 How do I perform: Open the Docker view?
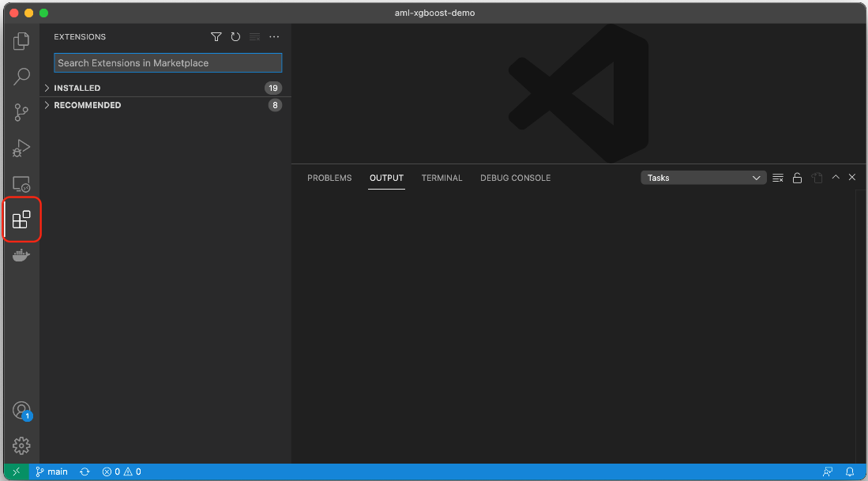[21, 255]
